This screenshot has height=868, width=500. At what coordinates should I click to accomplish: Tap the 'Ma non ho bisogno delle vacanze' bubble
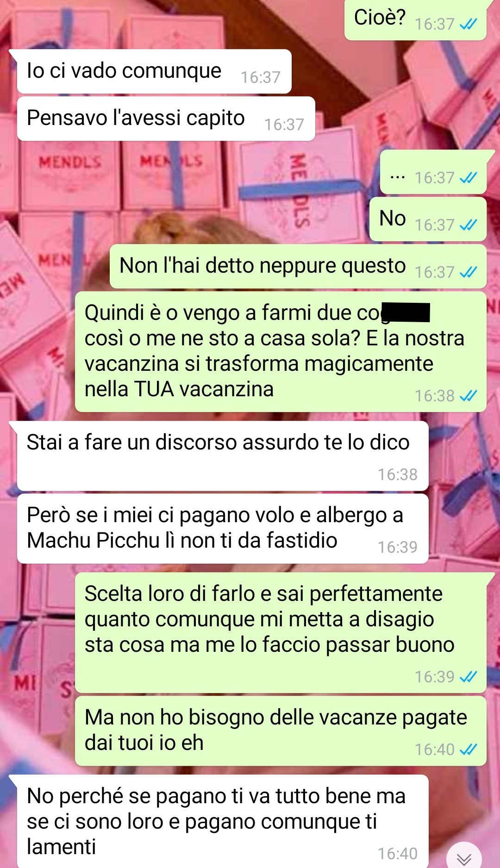281,731
